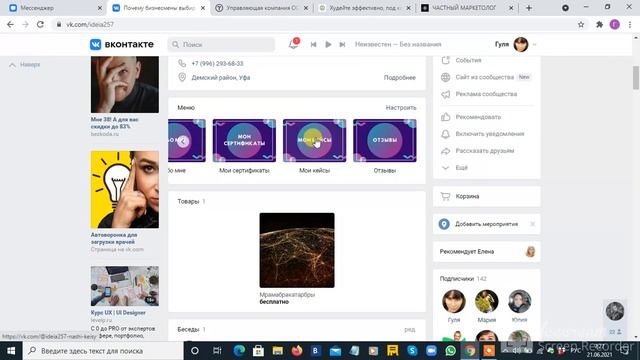Open the Chrome three-dot menu
The height and width of the screenshot is (360, 640).
[630, 24]
